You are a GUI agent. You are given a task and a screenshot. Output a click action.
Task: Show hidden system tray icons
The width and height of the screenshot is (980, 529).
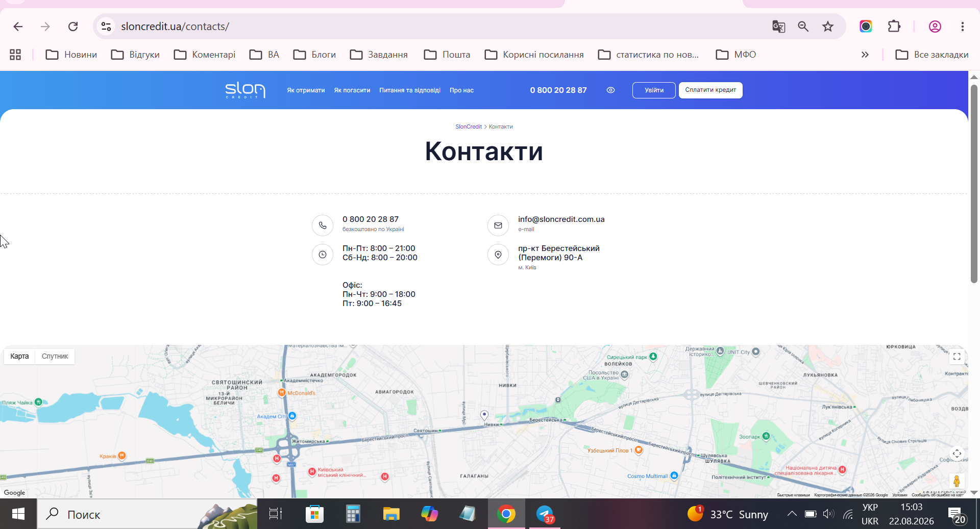pyautogui.click(x=792, y=514)
